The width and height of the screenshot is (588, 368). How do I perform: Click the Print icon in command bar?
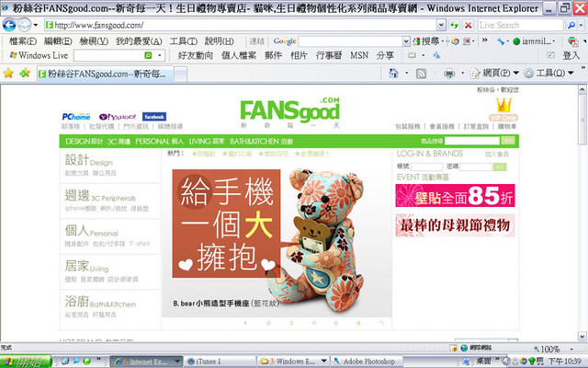click(449, 74)
